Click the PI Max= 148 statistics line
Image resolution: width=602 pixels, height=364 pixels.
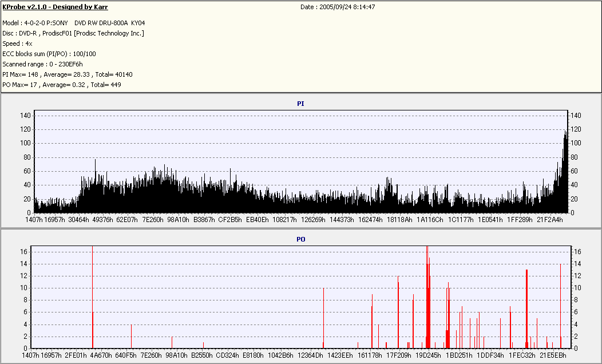[68, 74]
